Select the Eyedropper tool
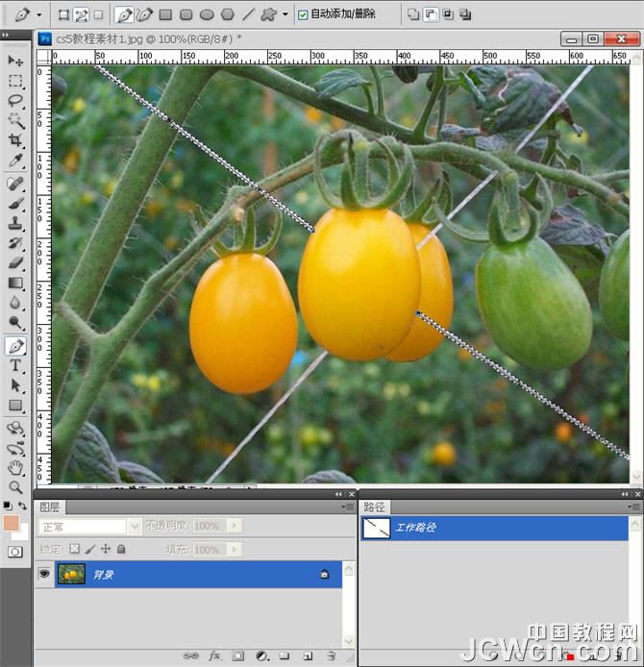The image size is (644, 667). click(x=15, y=161)
